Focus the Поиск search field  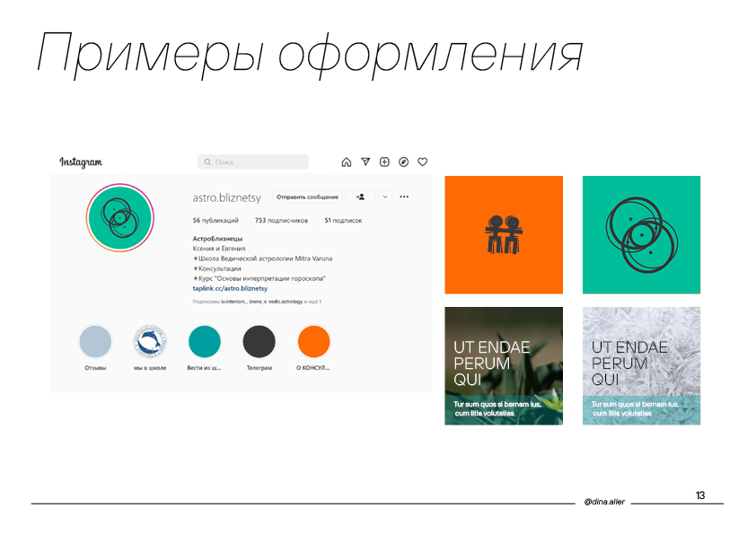253,162
